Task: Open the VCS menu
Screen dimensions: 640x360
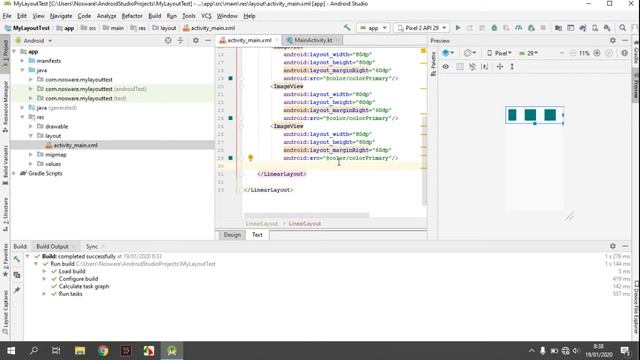Action: pos(206,16)
